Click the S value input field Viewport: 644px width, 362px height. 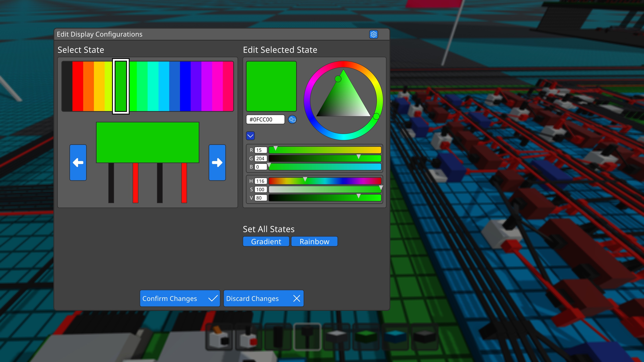pyautogui.click(x=260, y=189)
